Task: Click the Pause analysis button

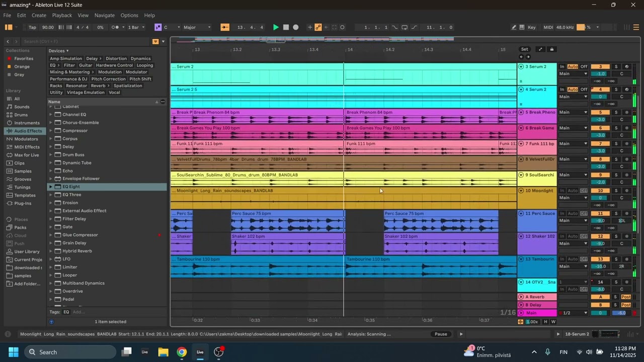Action: click(441, 334)
